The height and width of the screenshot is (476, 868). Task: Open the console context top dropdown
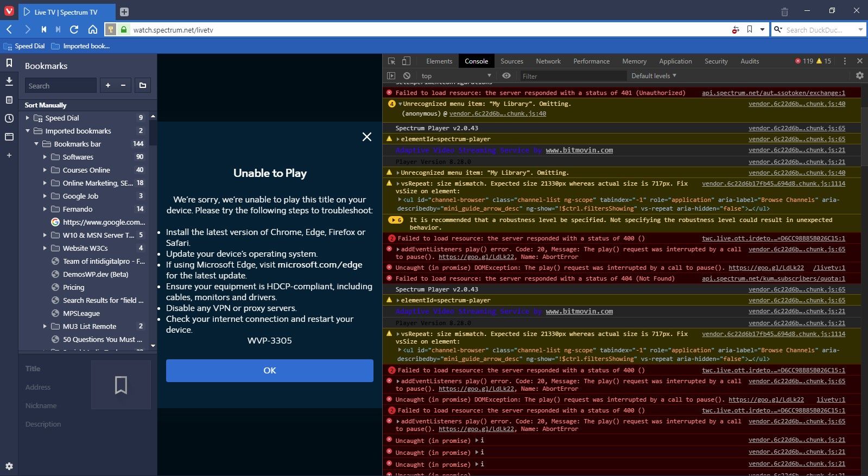pyautogui.click(x=456, y=76)
